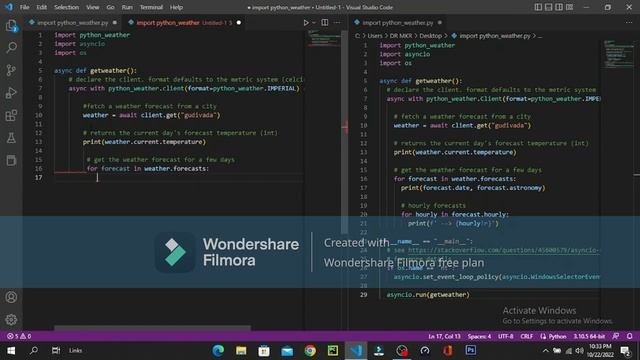Change indentation via Spaces: 4
Image resolution: width=640 pixels, height=360 pixels.
coord(479,336)
